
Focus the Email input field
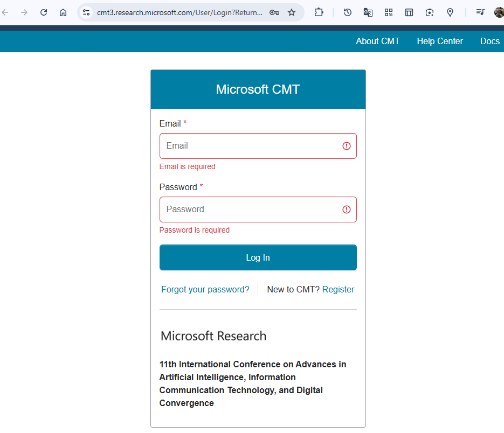pyautogui.click(x=258, y=146)
